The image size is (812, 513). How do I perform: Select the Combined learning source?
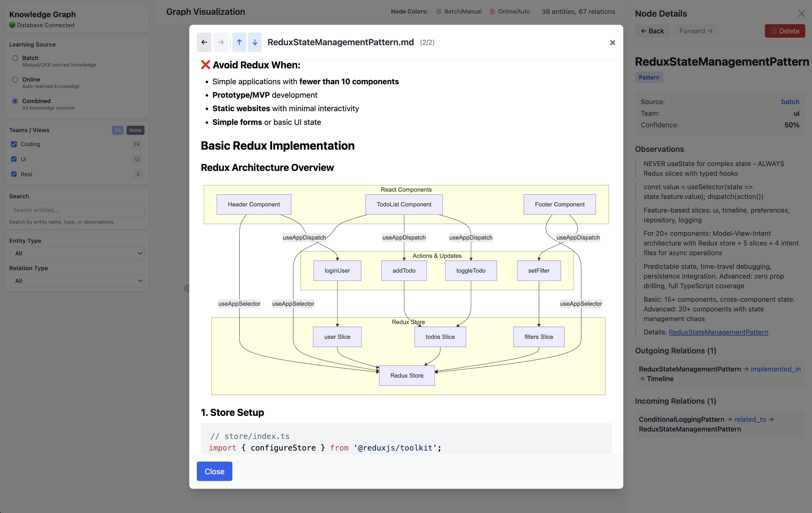click(15, 101)
